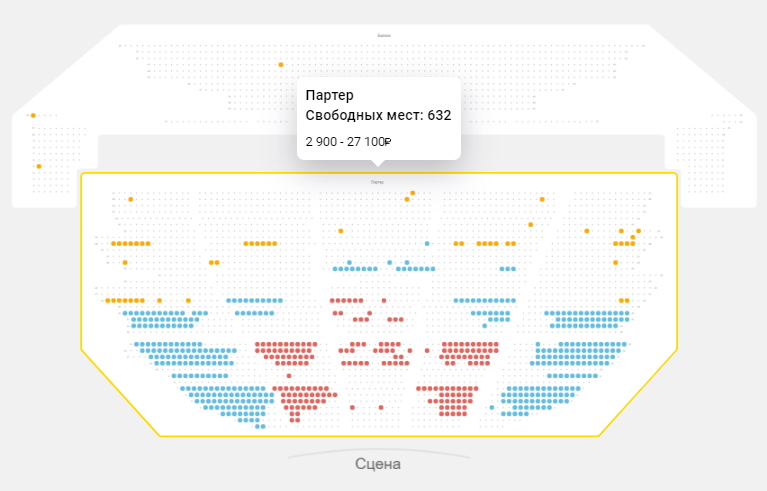Click the Сцена stage label
767x491 pixels.
point(378,464)
